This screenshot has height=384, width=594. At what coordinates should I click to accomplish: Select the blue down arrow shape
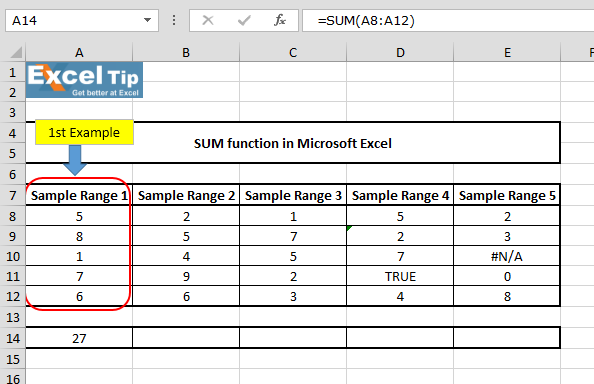[x=75, y=160]
